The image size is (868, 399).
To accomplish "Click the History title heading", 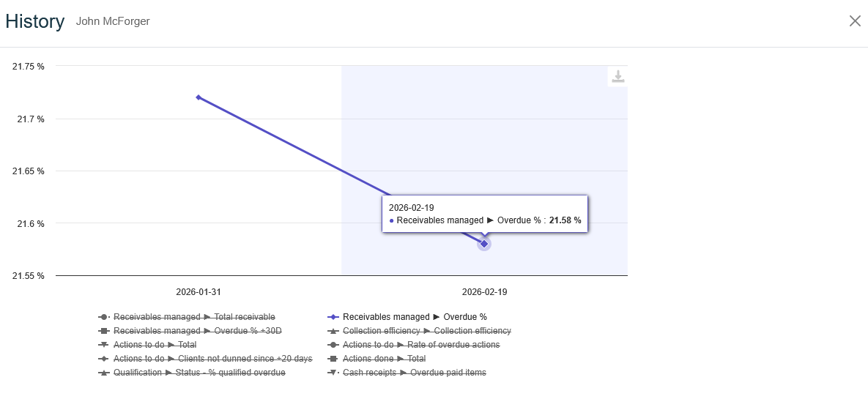I will pyautogui.click(x=35, y=21).
